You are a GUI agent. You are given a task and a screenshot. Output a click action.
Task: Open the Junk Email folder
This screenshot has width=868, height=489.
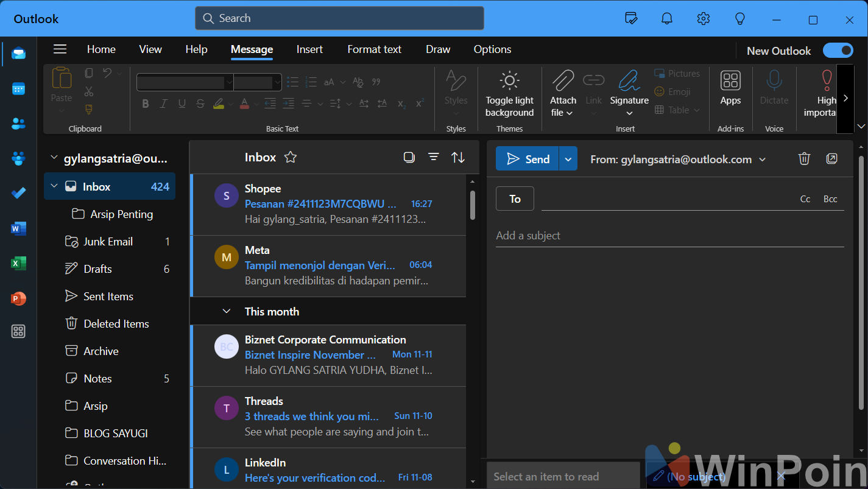(110, 242)
